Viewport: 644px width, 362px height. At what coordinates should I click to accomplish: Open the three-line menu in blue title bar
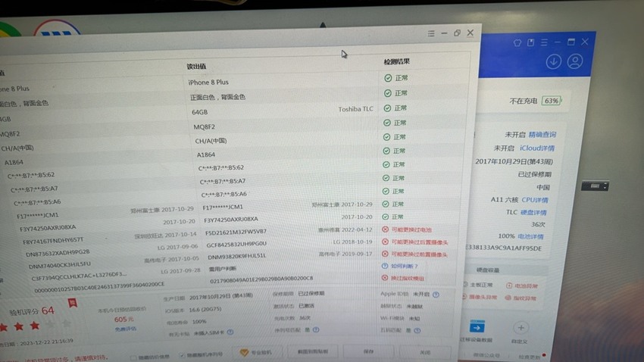coord(544,42)
